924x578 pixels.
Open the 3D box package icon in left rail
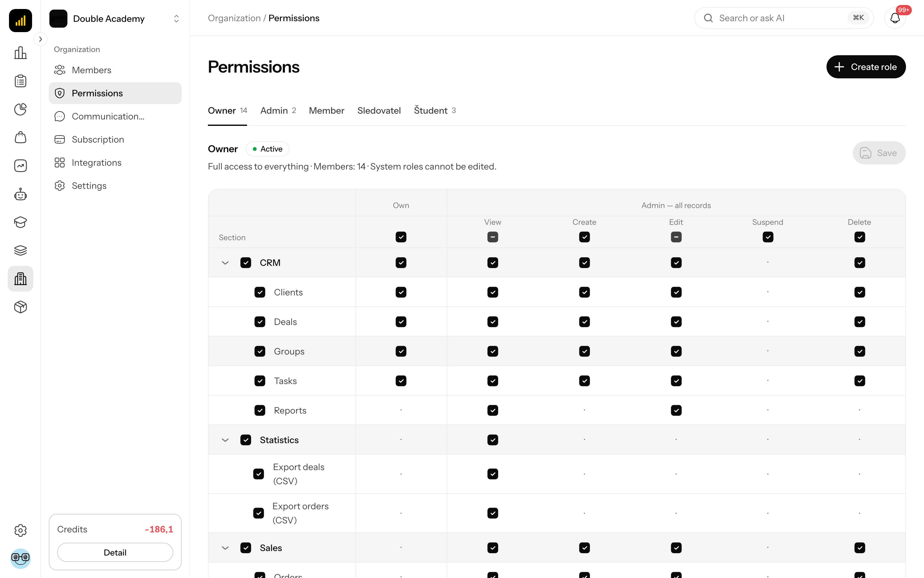tap(20, 307)
